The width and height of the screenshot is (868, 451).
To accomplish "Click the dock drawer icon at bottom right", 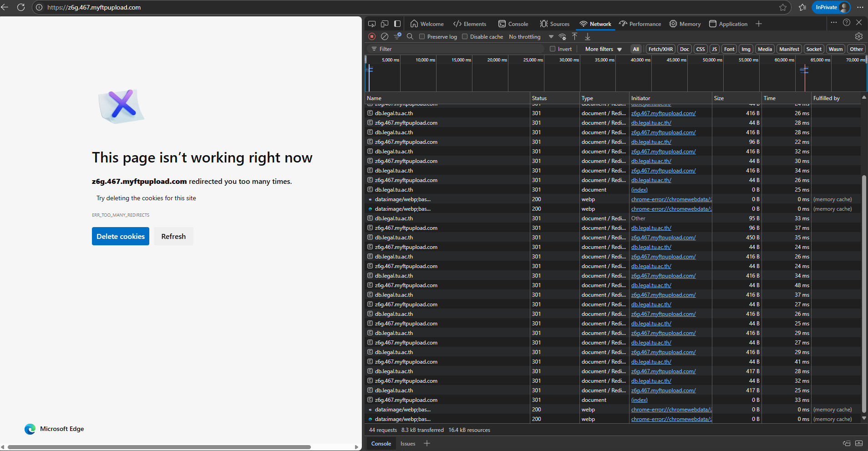I will pyautogui.click(x=847, y=443).
